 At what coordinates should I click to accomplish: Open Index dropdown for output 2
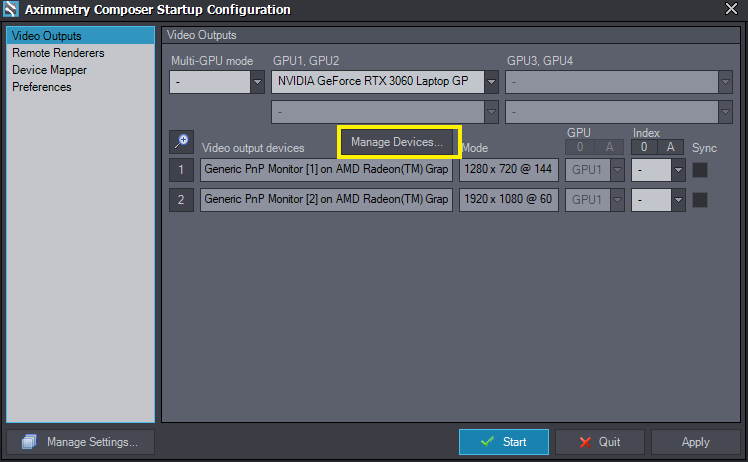click(x=658, y=200)
